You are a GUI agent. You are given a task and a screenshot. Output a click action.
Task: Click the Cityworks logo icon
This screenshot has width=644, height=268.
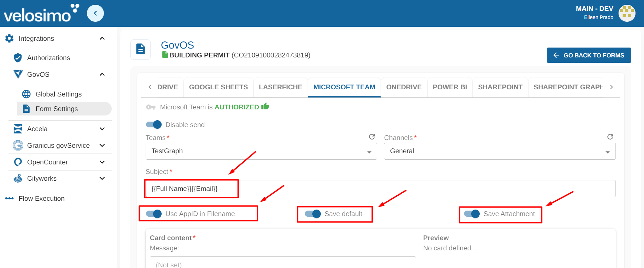coord(18,178)
